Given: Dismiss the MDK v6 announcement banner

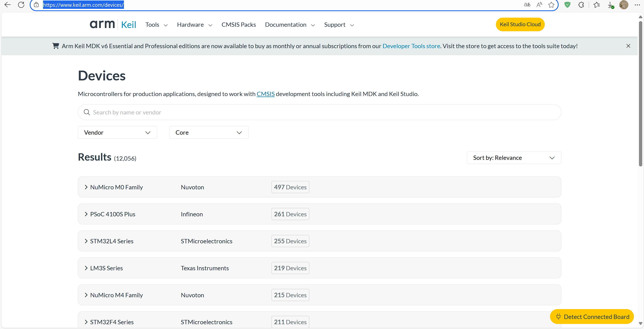Looking at the screenshot, I should click(x=628, y=46).
